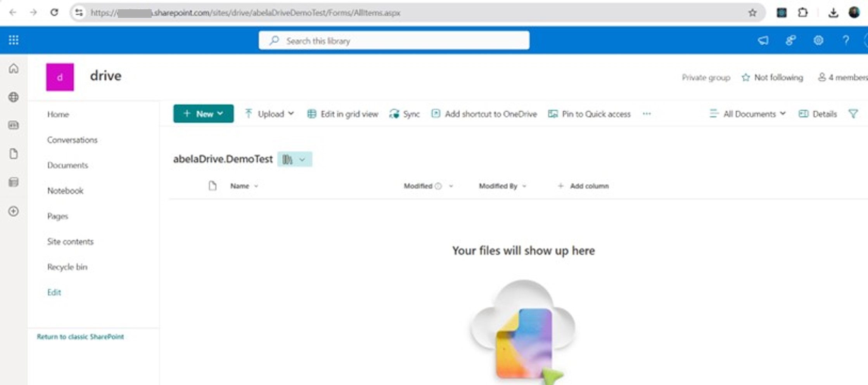The image size is (868, 385).
Task: Open the megaphone feedback icon in header
Action: [x=763, y=40]
